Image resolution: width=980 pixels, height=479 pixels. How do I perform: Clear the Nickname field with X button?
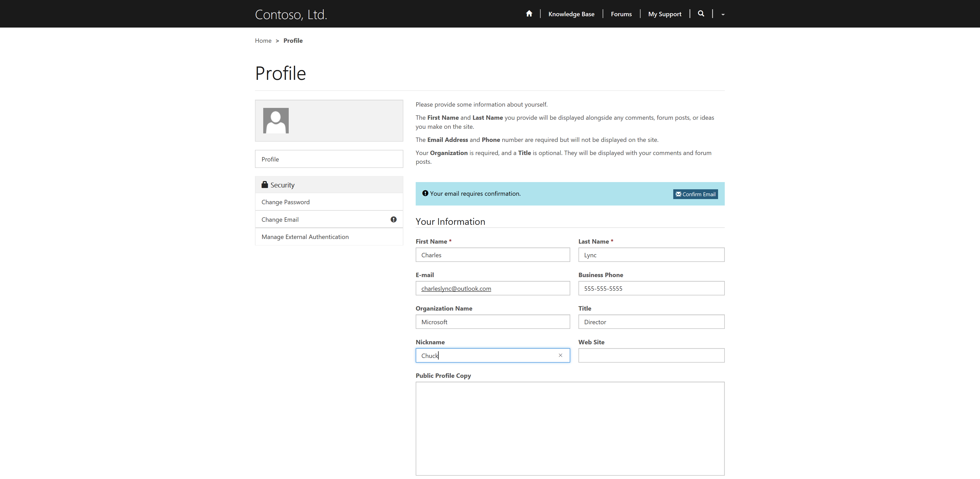[x=560, y=355]
